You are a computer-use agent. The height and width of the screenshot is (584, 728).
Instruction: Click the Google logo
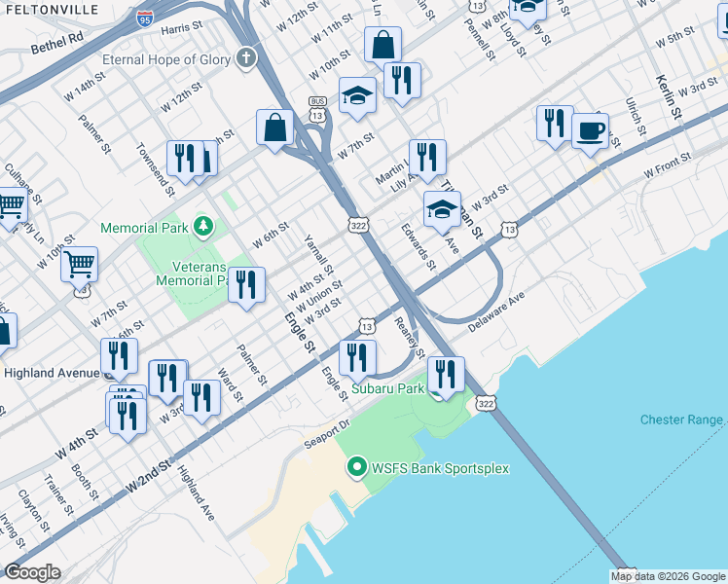pos(32,572)
